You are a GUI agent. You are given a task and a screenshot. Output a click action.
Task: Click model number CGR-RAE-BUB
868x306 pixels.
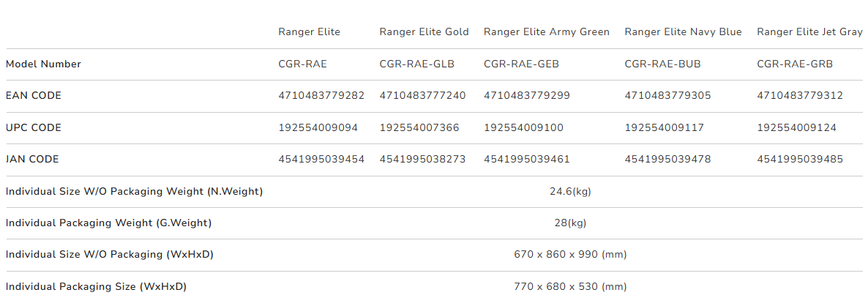(662, 64)
